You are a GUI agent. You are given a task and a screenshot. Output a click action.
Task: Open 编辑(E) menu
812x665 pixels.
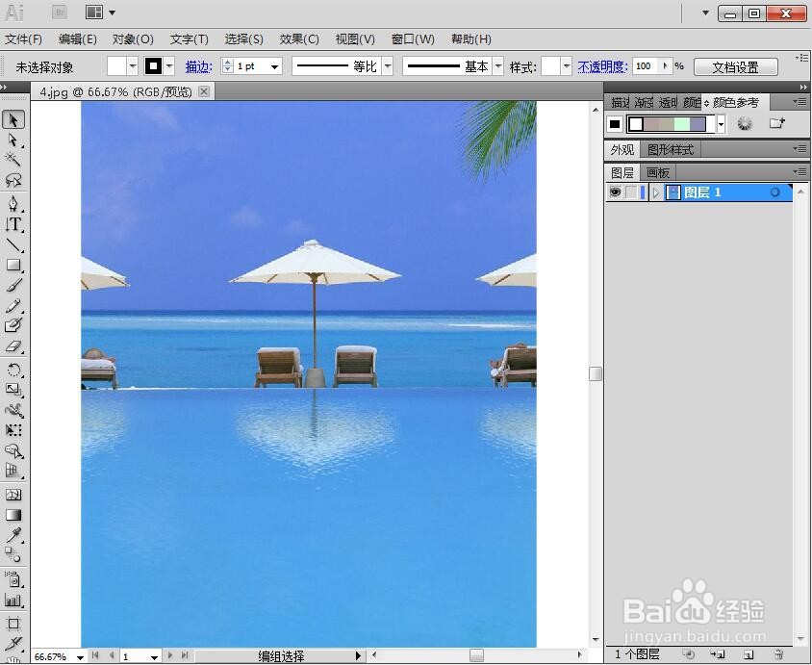point(78,39)
